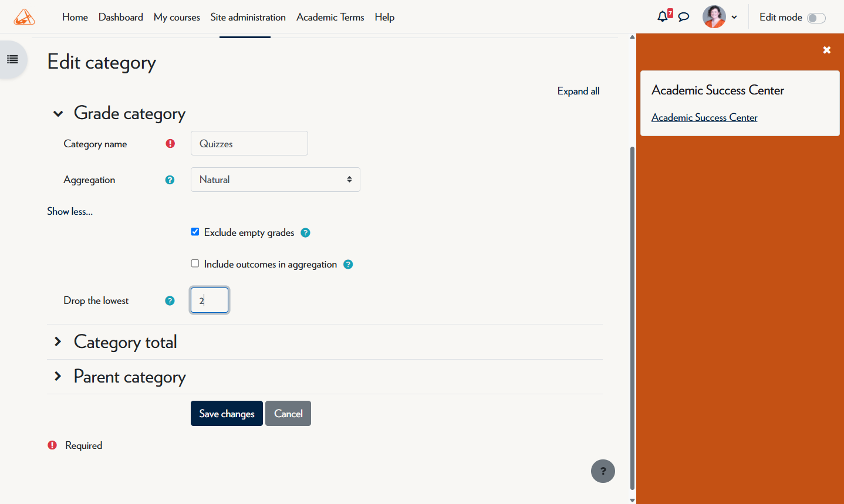844x504 pixels.
Task: Check Include outcomes in aggregation
Action: pyautogui.click(x=195, y=263)
